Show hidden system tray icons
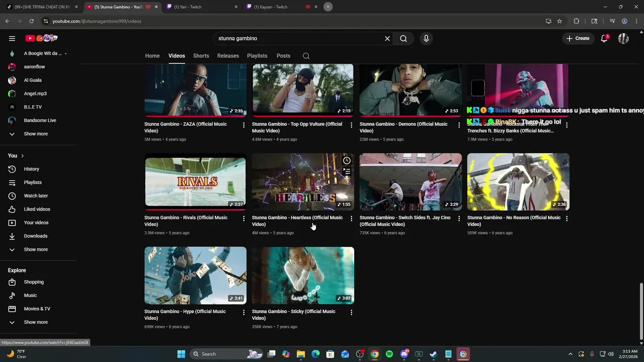Screen dimensions: 644x362 [x=570, y=354]
